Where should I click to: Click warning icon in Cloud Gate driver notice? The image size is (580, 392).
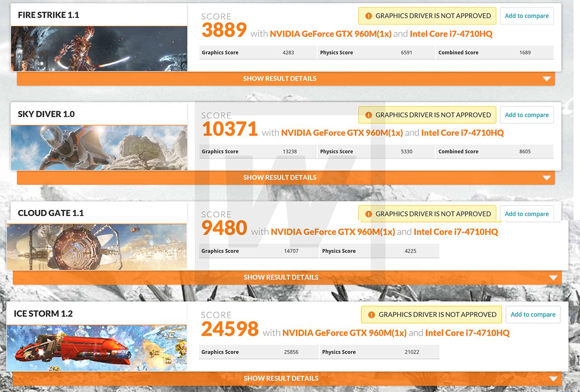[x=368, y=214]
